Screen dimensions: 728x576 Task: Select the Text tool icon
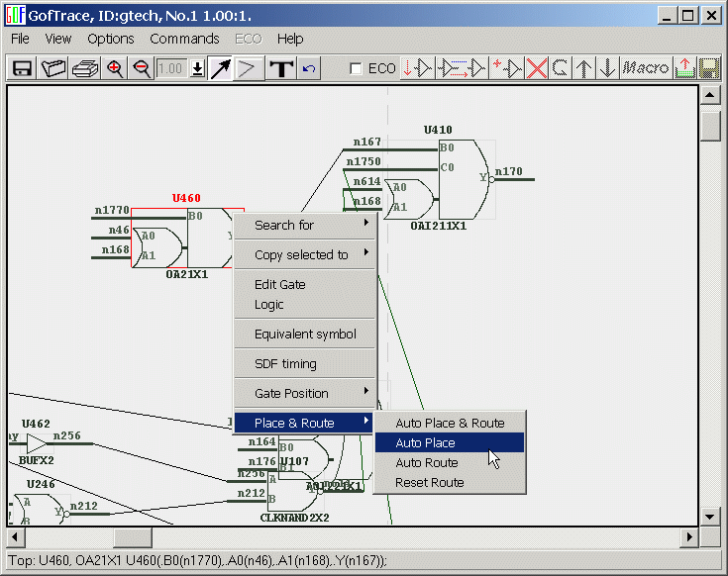click(x=282, y=68)
